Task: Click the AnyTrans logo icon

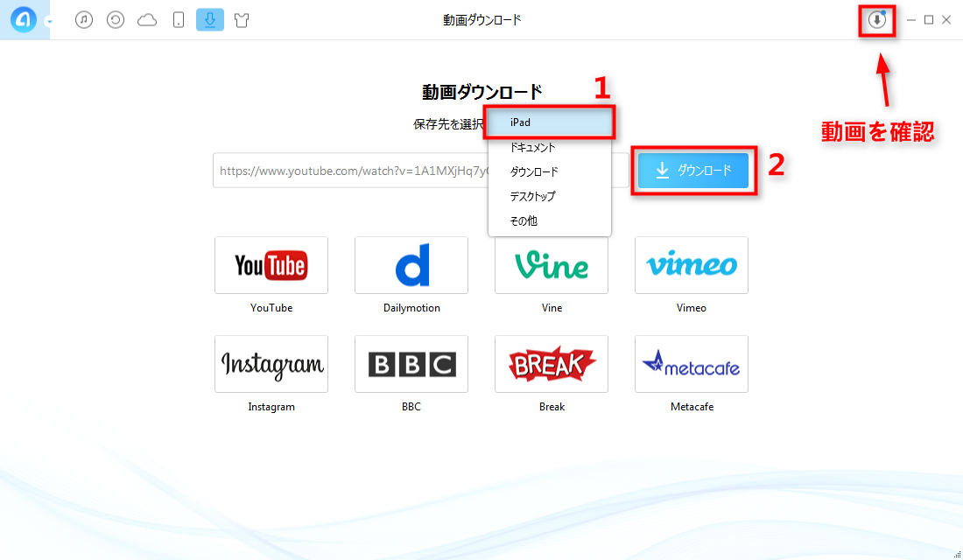Action: click(23, 19)
